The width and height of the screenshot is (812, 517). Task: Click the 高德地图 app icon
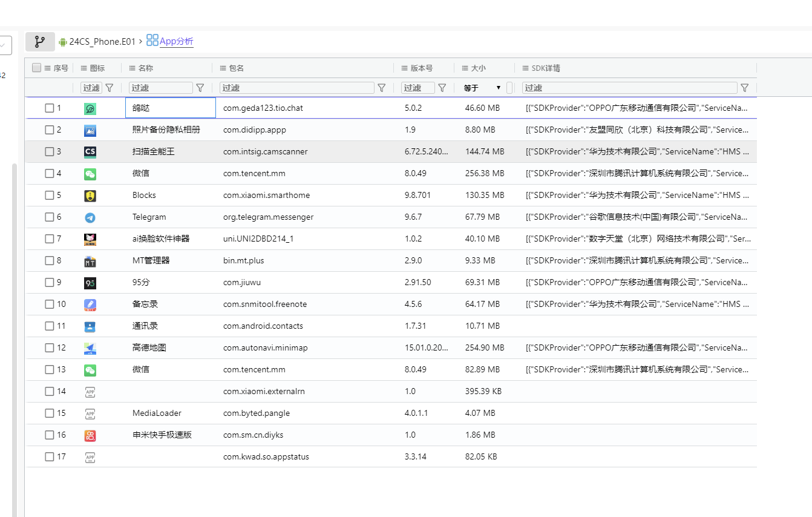90,348
